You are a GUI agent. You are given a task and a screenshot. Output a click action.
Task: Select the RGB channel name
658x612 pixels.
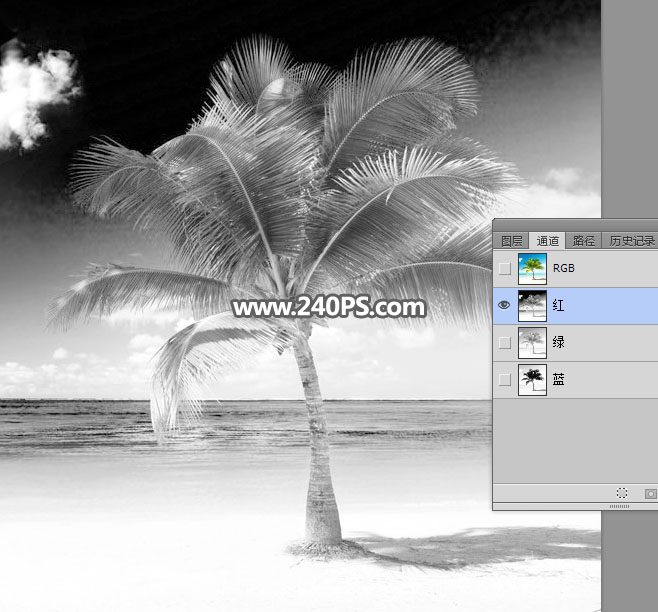pyautogui.click(x=564, y=268)
